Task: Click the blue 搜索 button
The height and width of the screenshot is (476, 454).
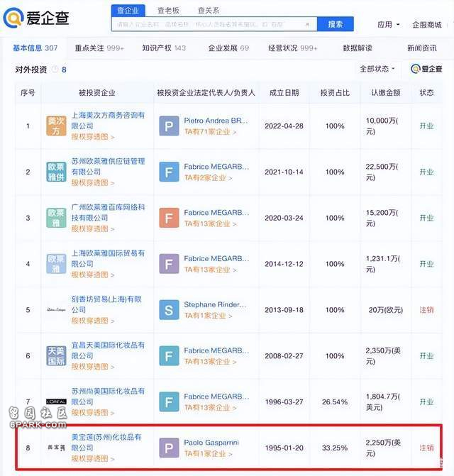Action: pyautogui.click(x=336, y=24)
